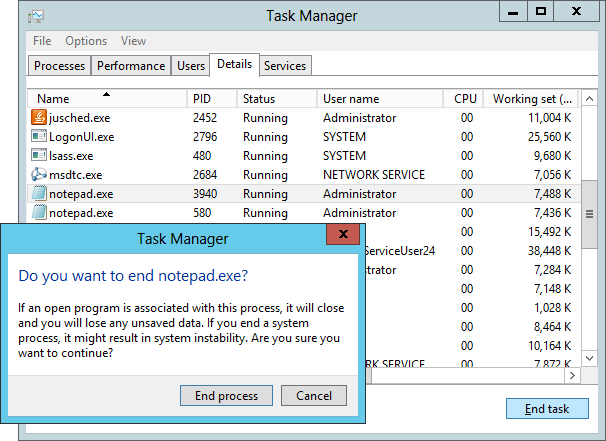Image resolution: width=606 pixels, height=441 pixels.
Task: Confirm with the End process button
Action: pyautogui.click(x=226, y=396)
